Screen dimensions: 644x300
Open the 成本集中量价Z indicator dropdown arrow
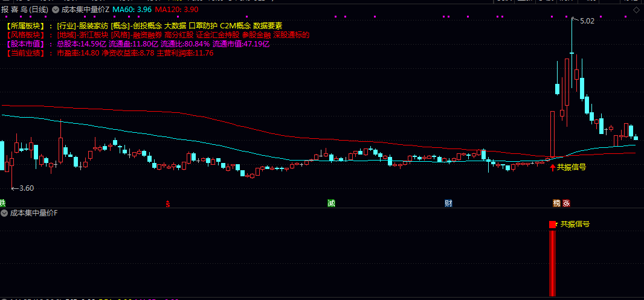pyautogui.click(x=56, y=9)
